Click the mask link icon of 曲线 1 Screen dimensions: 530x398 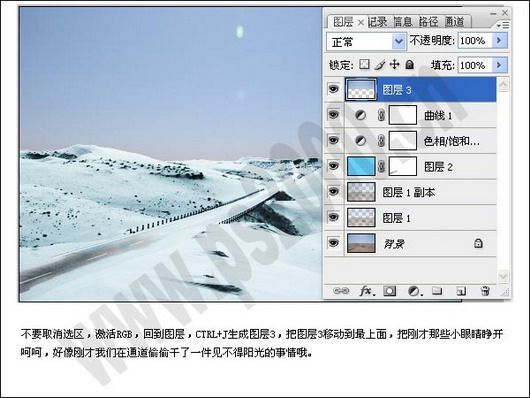pyautogui.click(x=381, y=115)
